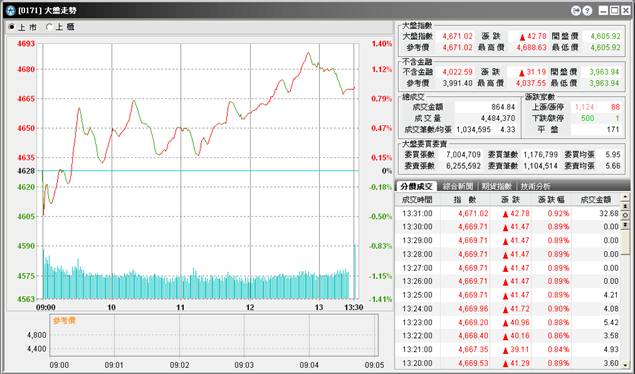Open help with the question mark icon
This screenshot has width=635, height=374.
[587, 11]
